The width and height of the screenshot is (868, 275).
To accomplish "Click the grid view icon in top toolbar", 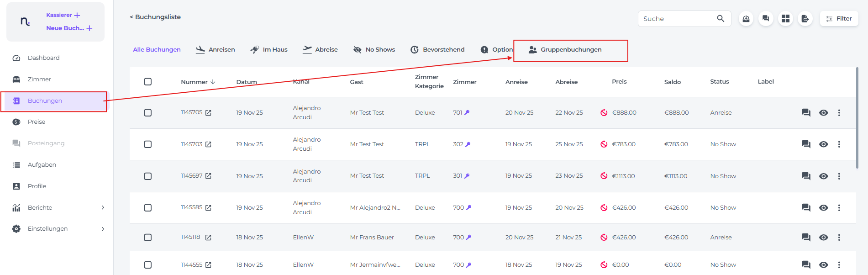I will click(x=785, y=19).
